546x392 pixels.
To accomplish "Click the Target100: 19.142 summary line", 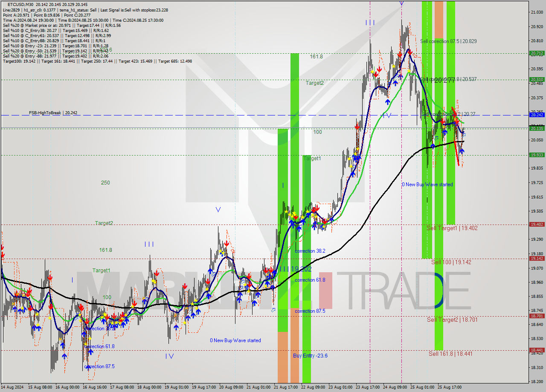I will pos(97,61).
